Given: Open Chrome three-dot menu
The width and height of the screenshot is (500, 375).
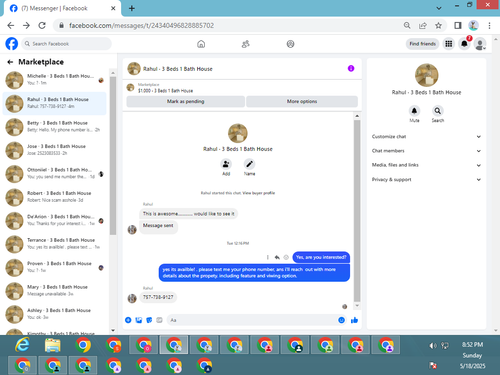Looking at the screenshot, I should point(489,25).
